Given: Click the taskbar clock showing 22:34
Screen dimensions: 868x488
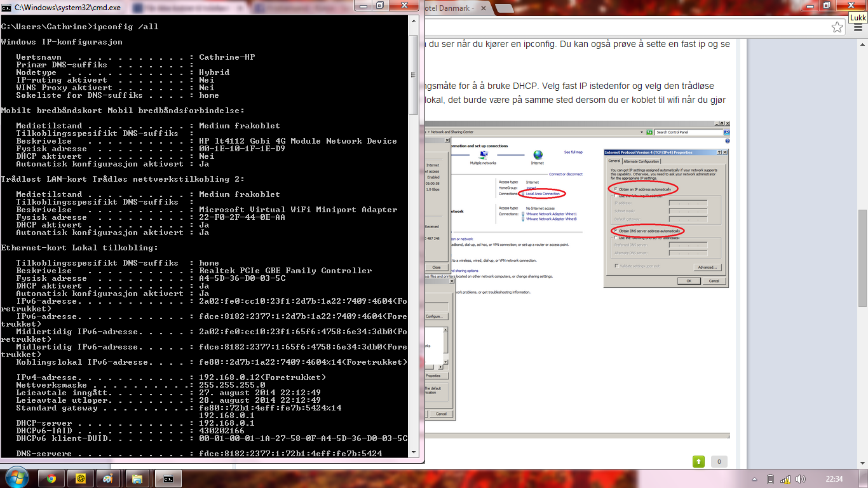Looking at the screenshot, I should [x=834, y=479].
